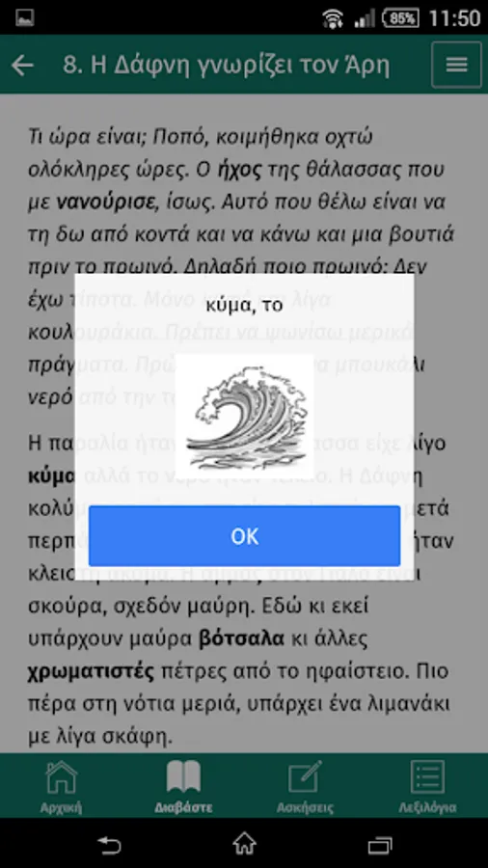This screenshot has width=488, height=868.
Task: Tap the picture notification icon
Action: tap(25, 17)
